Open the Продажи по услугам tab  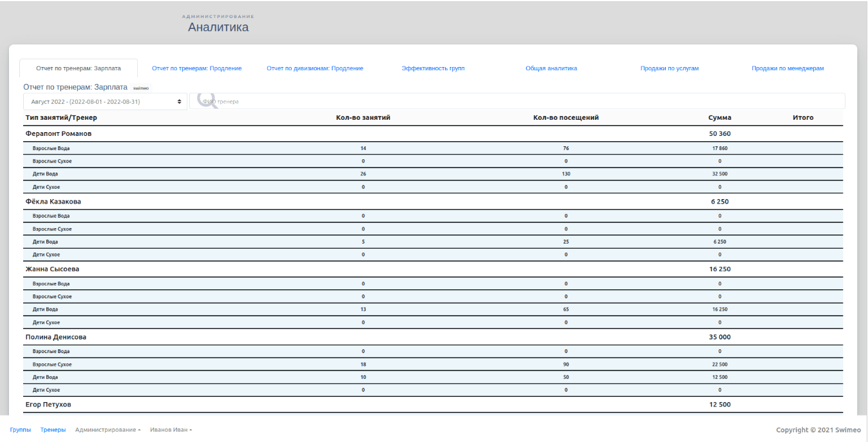(x=670, y=68)
